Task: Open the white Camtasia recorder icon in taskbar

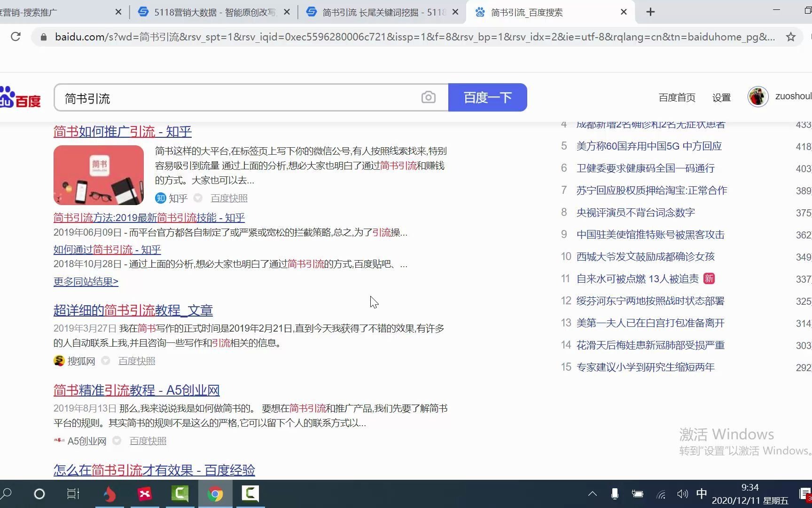Action: 250,494
